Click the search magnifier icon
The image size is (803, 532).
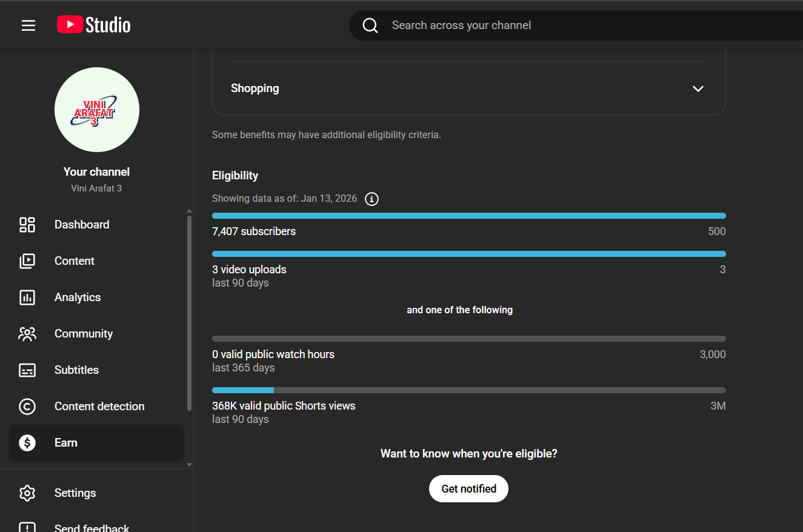click(x=370, y=25)
